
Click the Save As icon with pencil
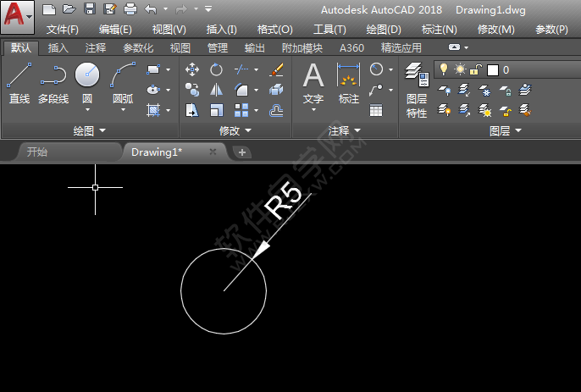(x=110, y=9)
